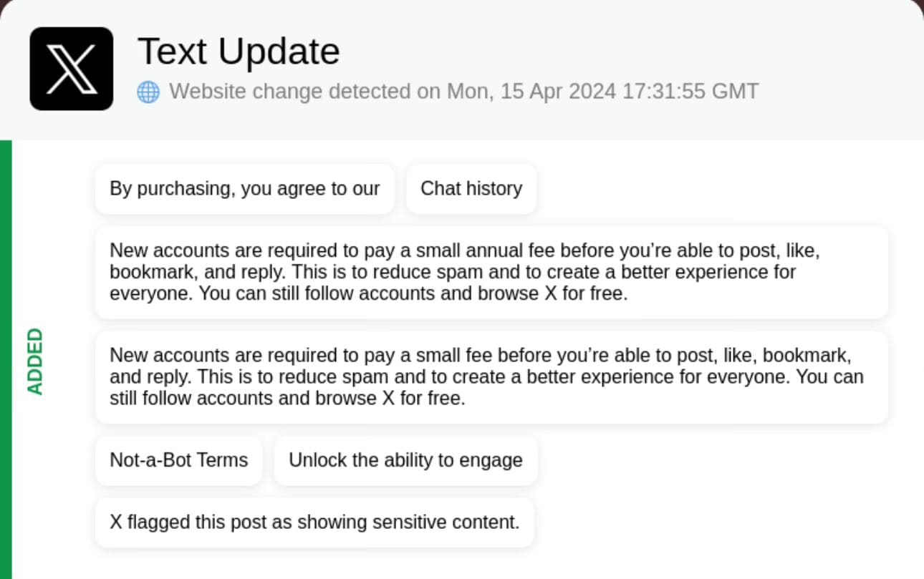
Task: Click the green added-indicator bar
Action: [6, 358]
